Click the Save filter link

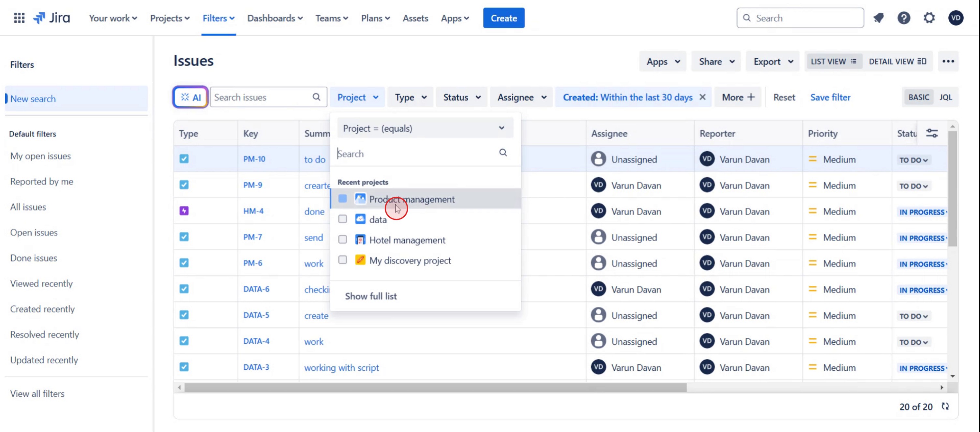(x=830, y=97)
